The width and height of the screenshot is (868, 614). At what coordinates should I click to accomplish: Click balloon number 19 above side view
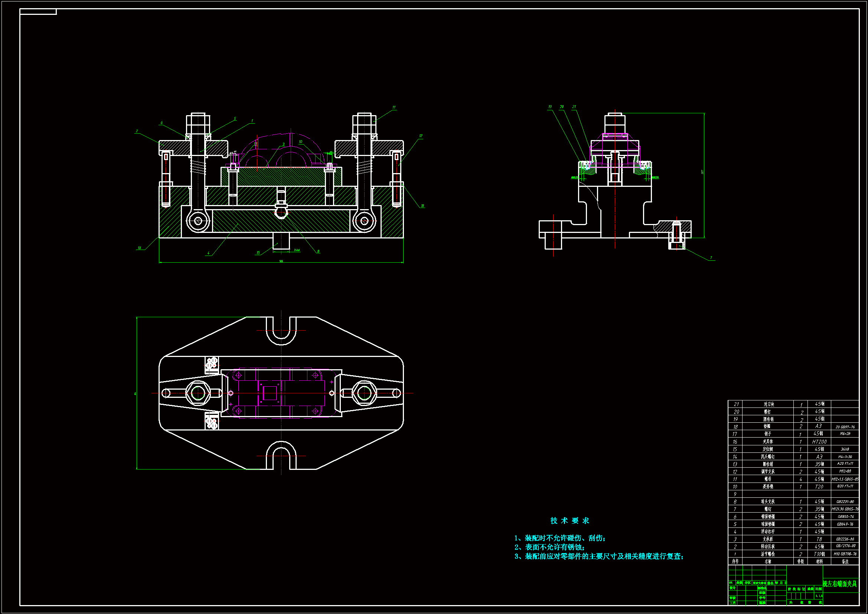[550, 107]
